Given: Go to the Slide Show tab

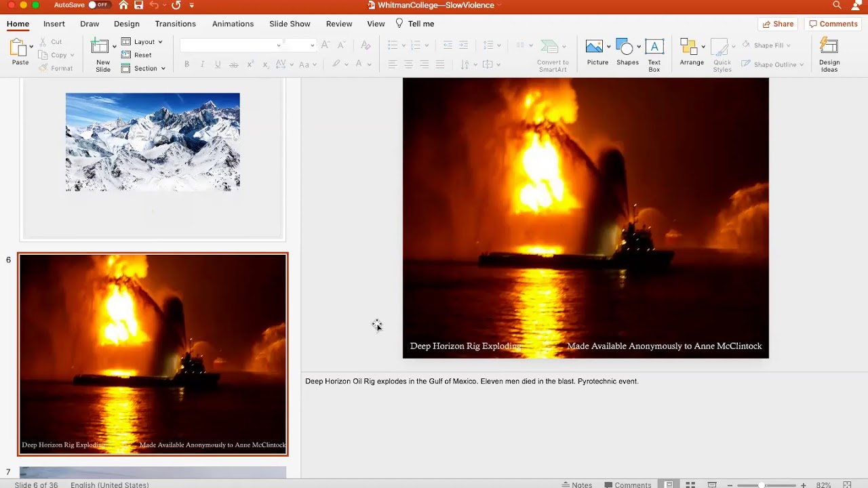Looking at the screenshot, I should 290,24.
